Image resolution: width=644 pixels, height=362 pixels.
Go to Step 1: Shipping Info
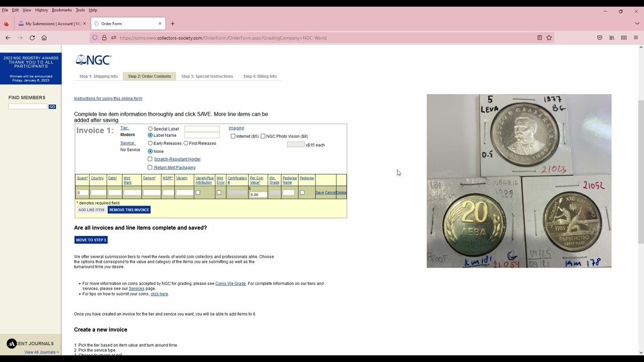(99, 76)
